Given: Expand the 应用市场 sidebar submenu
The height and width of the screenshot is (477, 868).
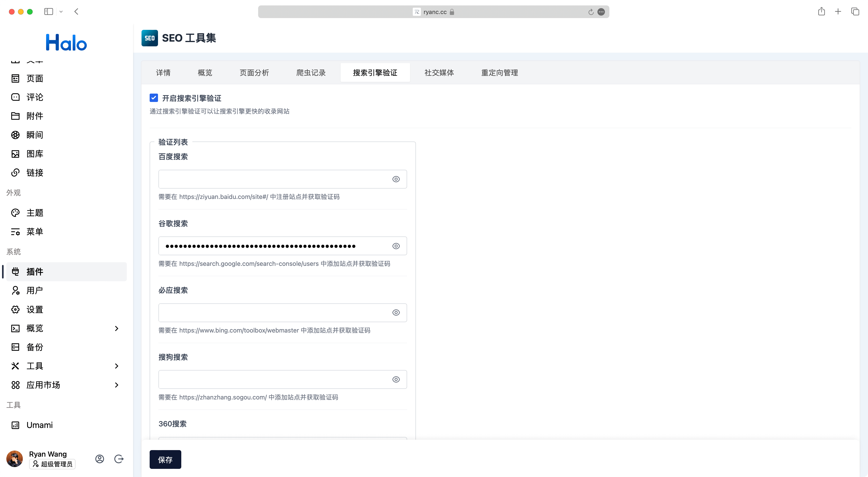Looking at the screenshot, I should [x=117, y=385].
